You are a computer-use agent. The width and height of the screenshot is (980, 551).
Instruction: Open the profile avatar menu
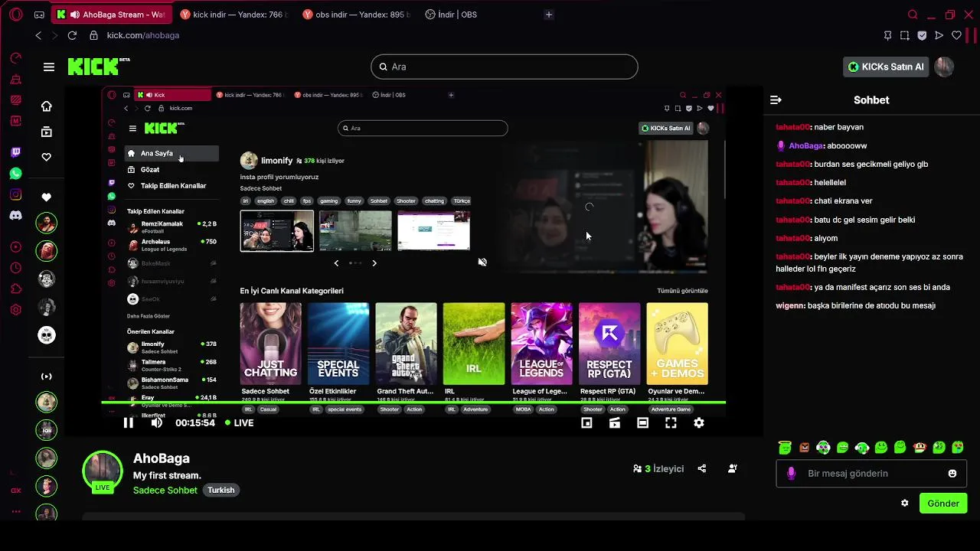944,67
